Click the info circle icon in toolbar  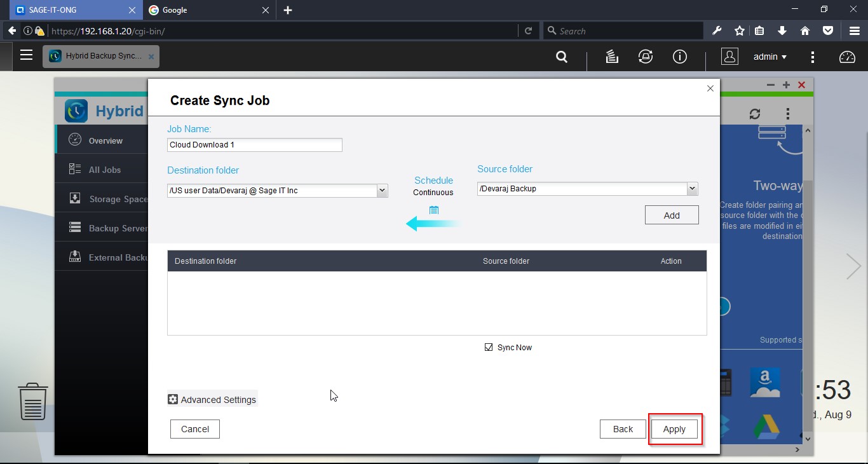[x=680, y=57]
